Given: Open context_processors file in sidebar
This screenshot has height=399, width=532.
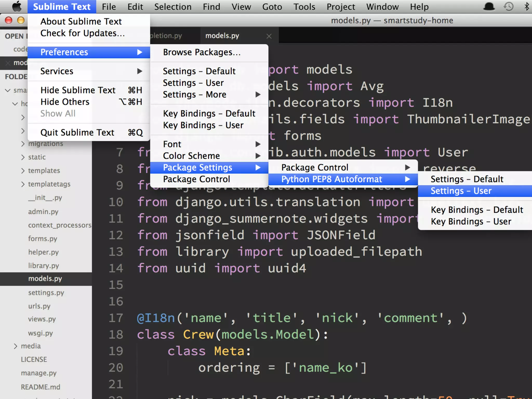Looking at the screenshot, I should point(60,225).
